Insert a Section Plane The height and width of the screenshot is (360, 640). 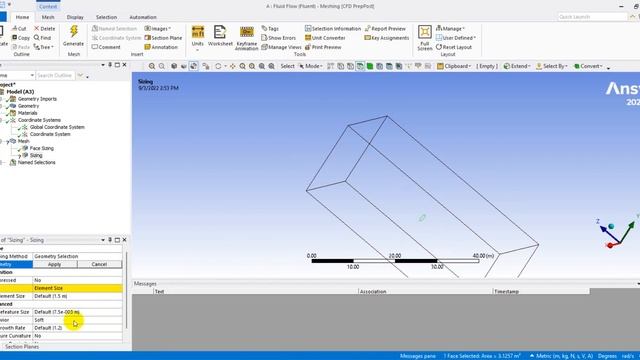(x=163, y=38)
